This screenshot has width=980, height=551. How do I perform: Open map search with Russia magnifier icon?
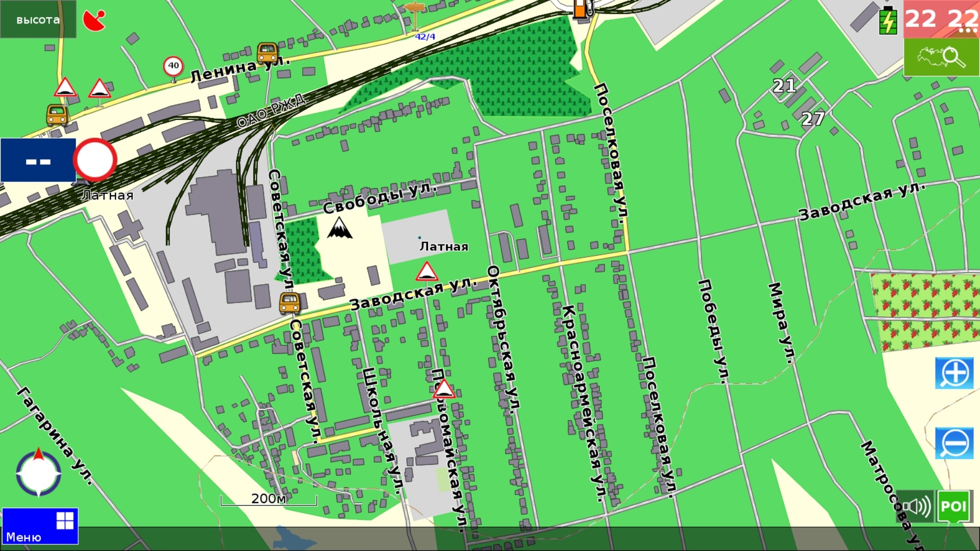[x=941, y=57]
